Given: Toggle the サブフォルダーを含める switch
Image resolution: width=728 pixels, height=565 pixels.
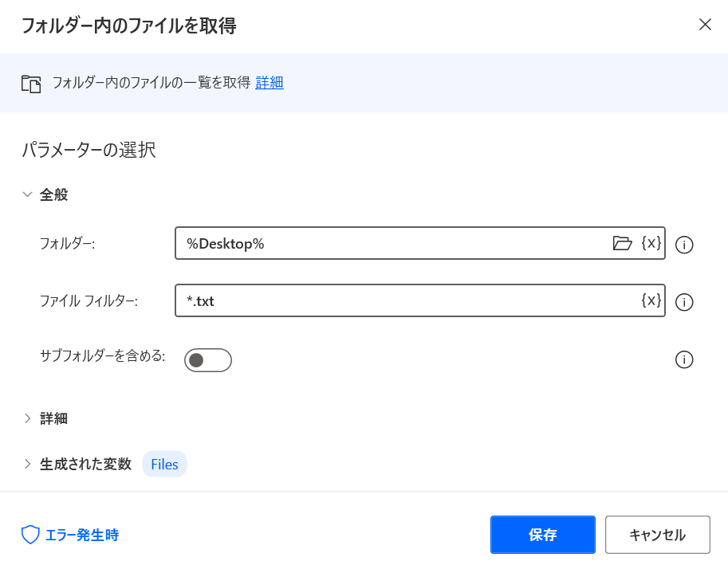Looking at the screenshot, I should [208, 360].
